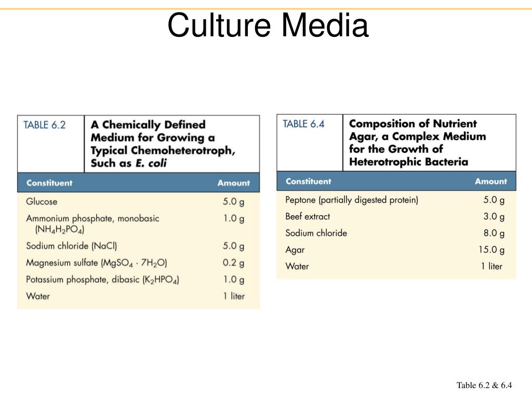Viewport: 532px width, 399px height.
Task: Select the TABLE 6.4 label
Action: click(x=303, y=124)
